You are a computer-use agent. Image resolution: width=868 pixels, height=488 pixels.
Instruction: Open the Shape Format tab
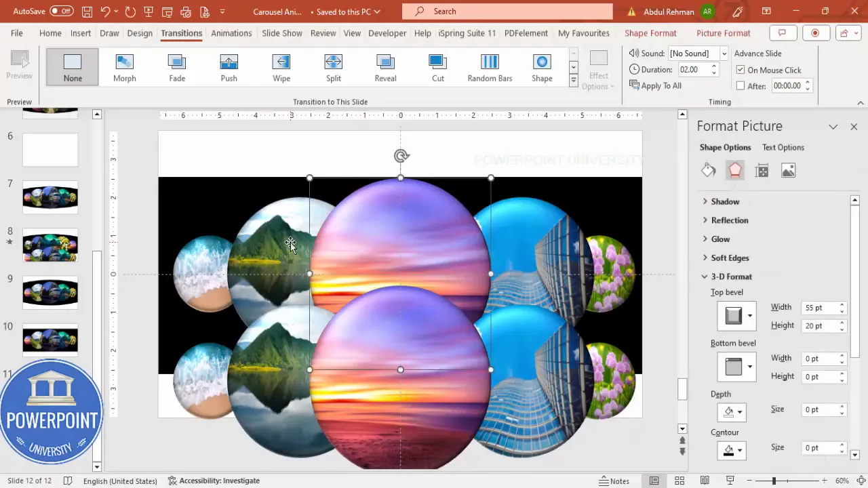650,33
